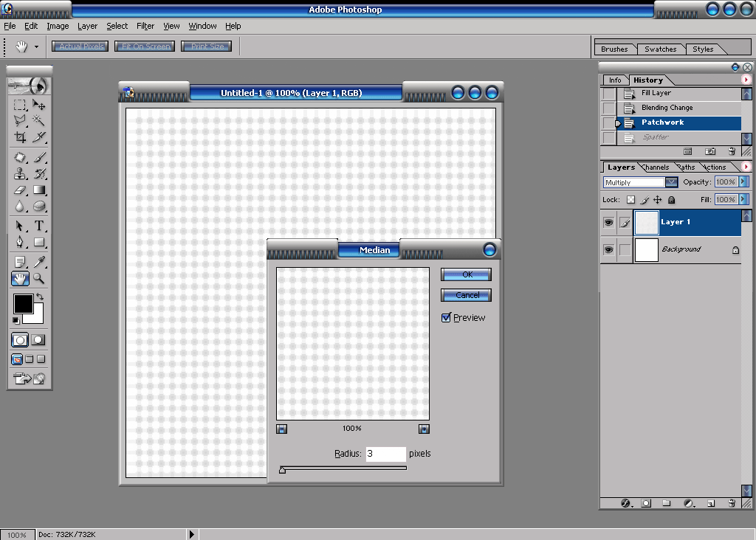This screenshot has height=540, width=756.
Task: Select the Crop tool
Action: point(20,137)
